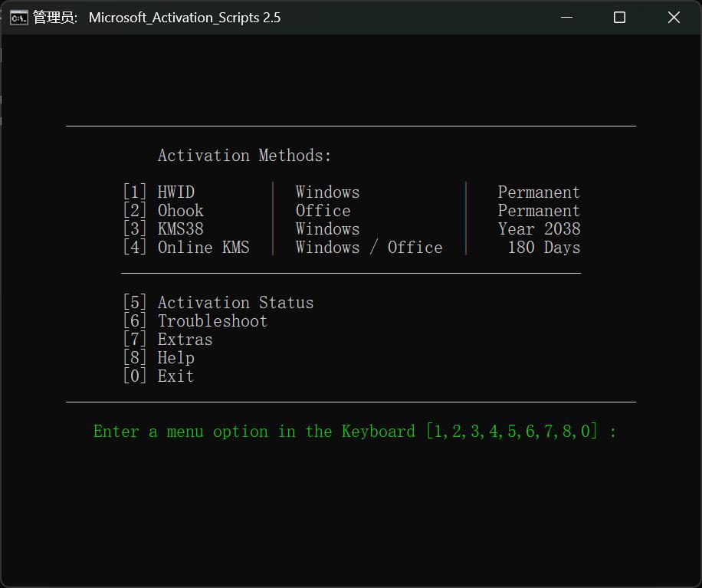
Task: Maximize the Activation Scripts window
Action: coord(620,18)
